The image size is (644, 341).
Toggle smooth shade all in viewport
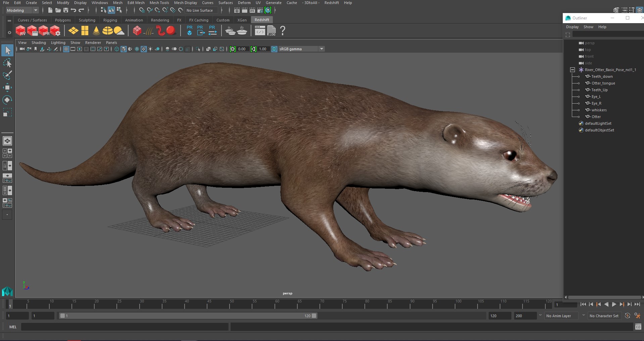123,49
